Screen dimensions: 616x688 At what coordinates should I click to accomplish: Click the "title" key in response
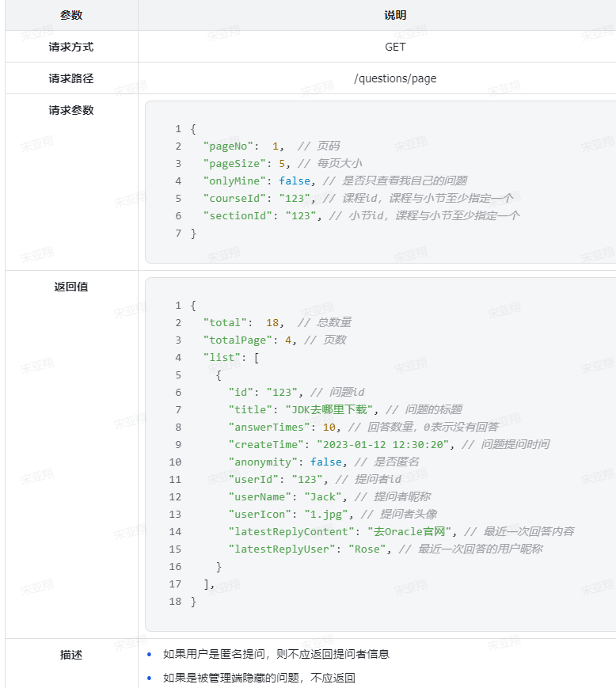coord(250,410)
